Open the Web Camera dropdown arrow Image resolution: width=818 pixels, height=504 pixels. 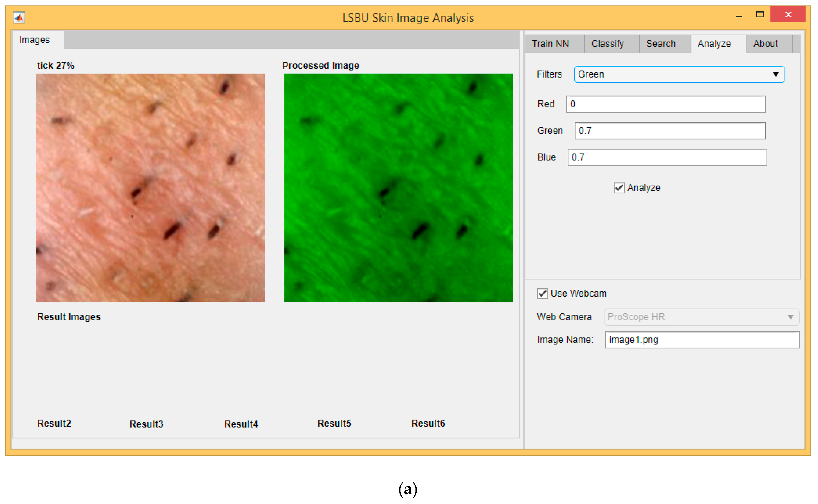(791, 317)
